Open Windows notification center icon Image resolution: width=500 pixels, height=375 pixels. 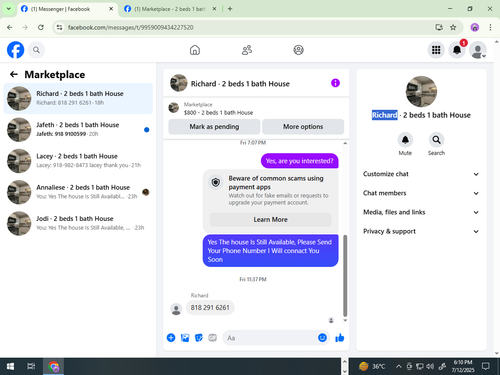(486, 366)
